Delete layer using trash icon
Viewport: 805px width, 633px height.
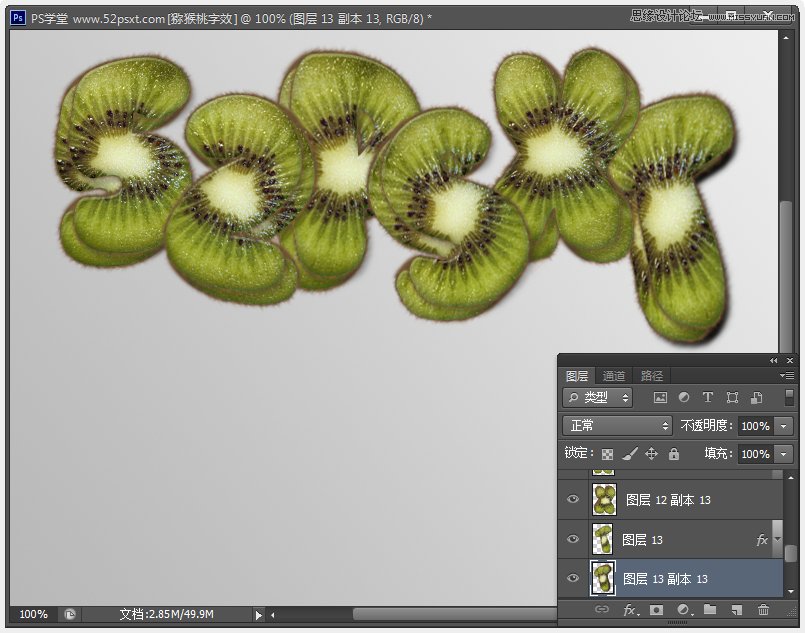pos(763,610)
